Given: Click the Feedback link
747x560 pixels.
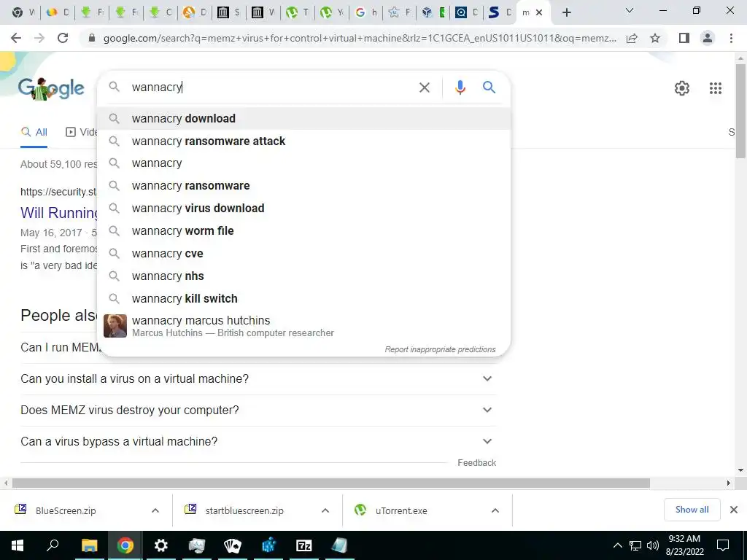Looking at the screenshot, I should tap(476, 463).
